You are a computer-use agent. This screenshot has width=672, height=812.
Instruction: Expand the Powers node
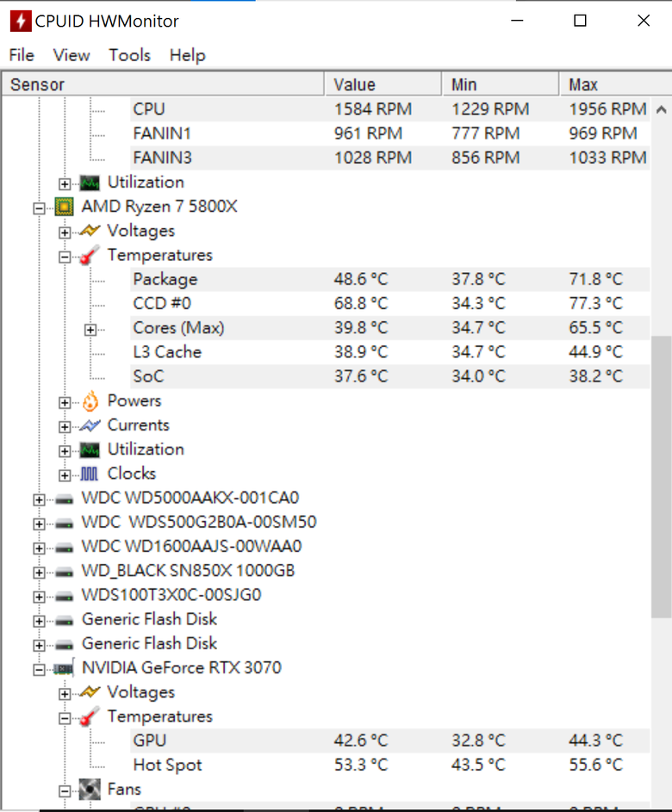click(65, 402)
